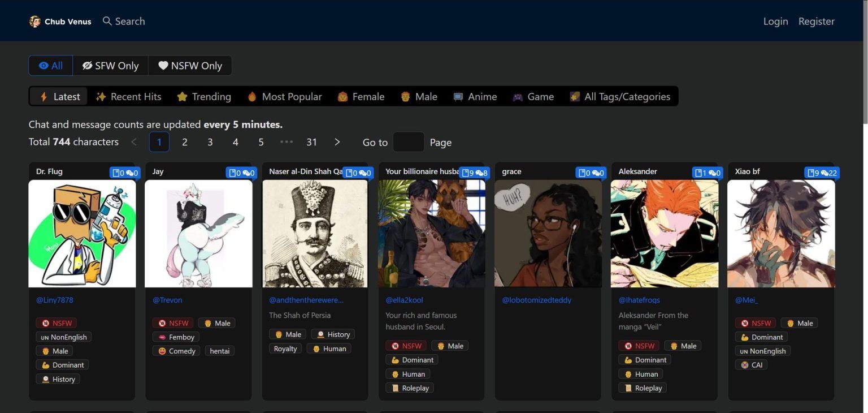The height and width of the screenshot is (413, 868).
Task: Click the Chub Venus logo icon
Action: pos(35,21)
